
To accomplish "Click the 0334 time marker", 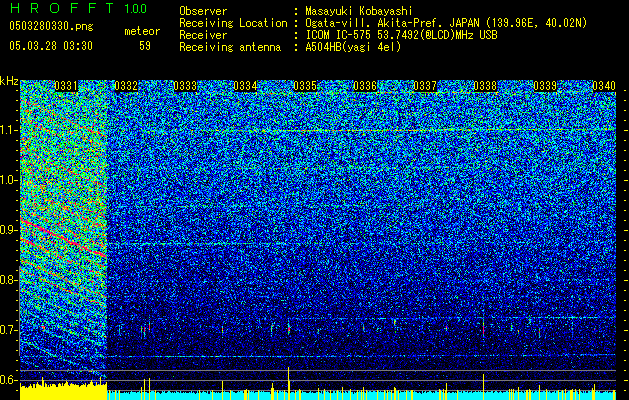I will coord(246,86).
